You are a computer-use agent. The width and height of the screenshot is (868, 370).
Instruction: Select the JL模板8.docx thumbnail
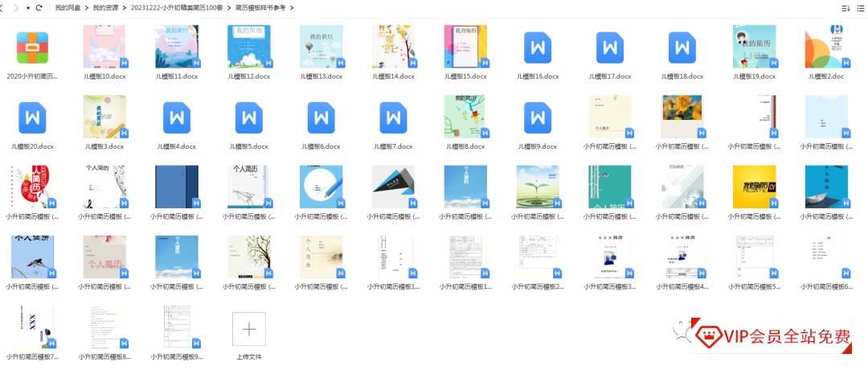465,117
